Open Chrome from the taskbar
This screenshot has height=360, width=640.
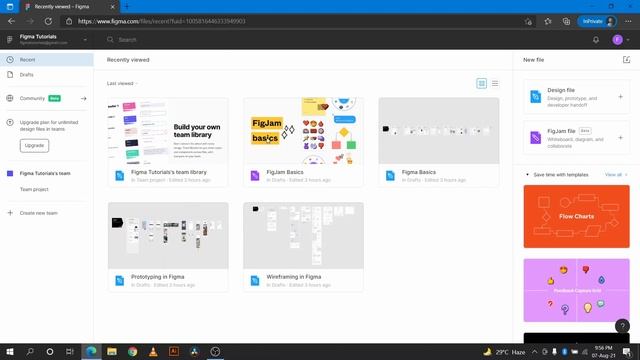pos(132,351)
